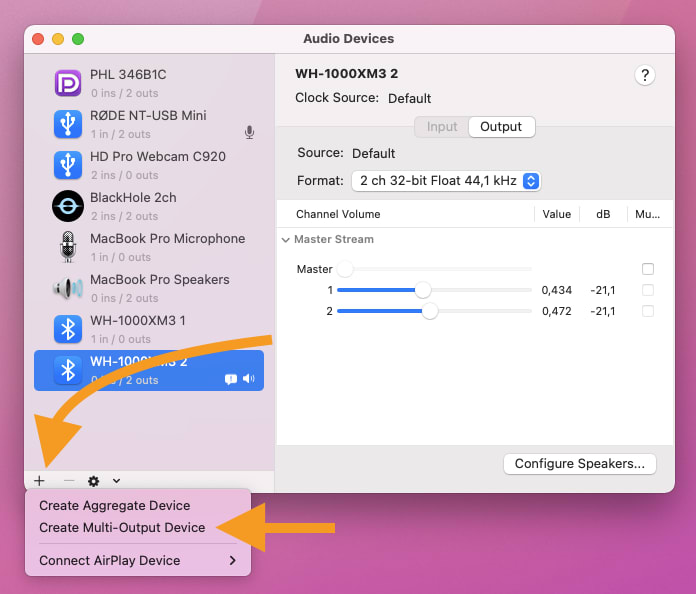Adjust channel 1 volume slider
This screenshot has height=594, width=696.
click(434, 290)
